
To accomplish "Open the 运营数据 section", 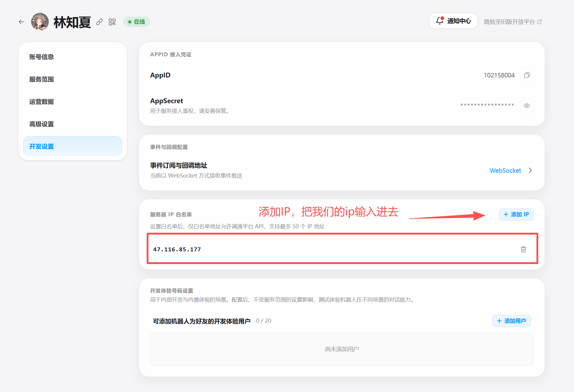I will 73,102.
